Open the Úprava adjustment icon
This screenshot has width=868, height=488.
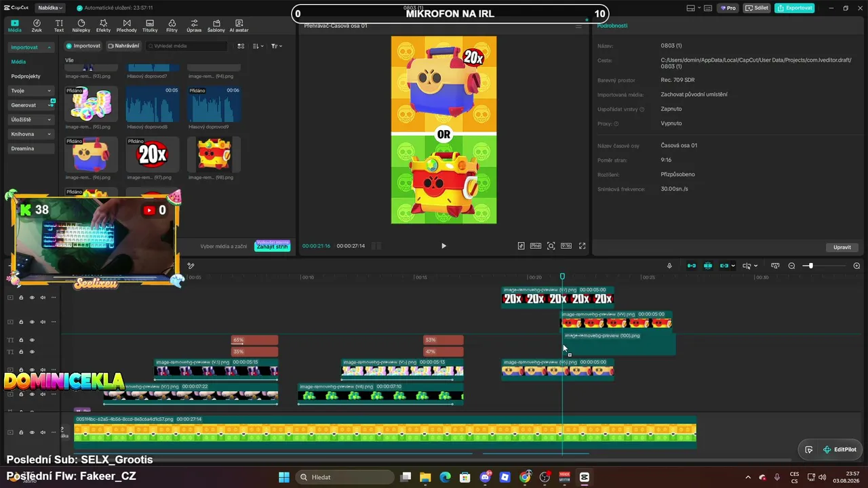point(194,26)
